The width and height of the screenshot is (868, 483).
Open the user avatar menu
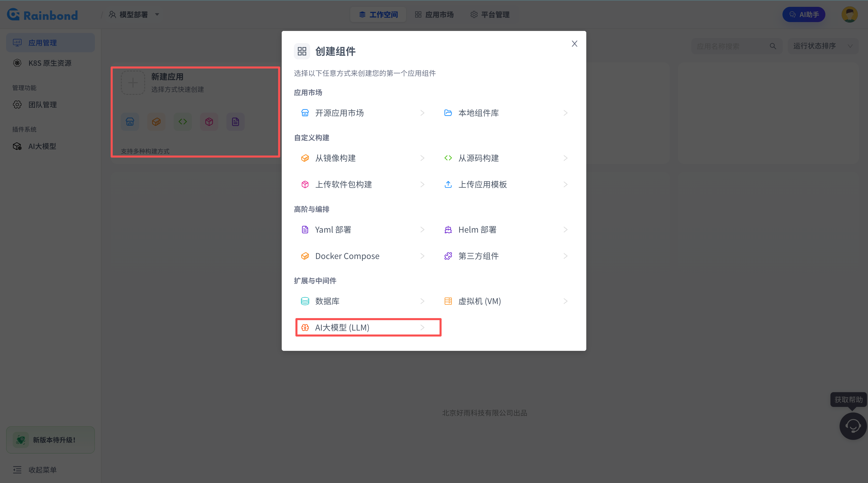tap(849, 14)
